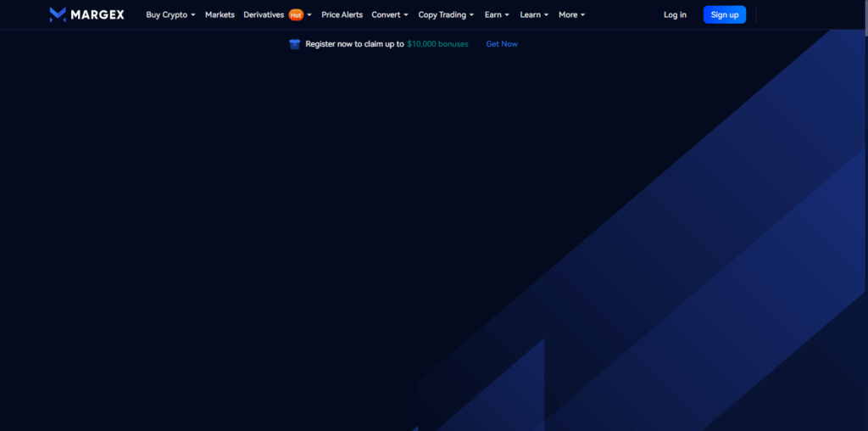This screenshot has height=431, width=868.
Task: Expand the Copy Trading dropdown
Action: (446, 14)
